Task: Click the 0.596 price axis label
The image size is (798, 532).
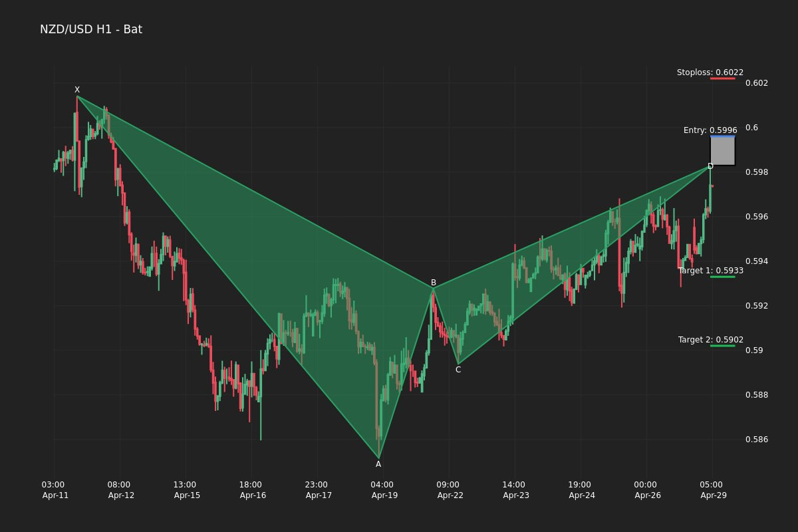Action: point(757,217)
